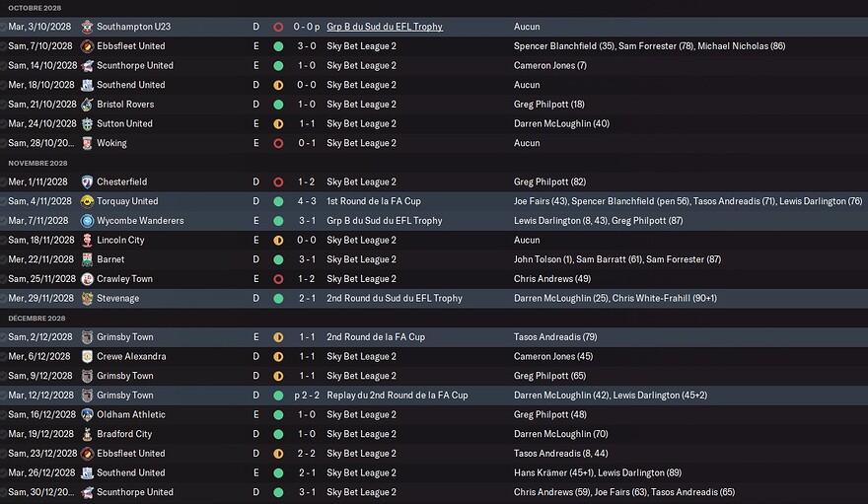
Task: Click green win indicator on Bristol Rovers row
Action: (x=278, y=104)
